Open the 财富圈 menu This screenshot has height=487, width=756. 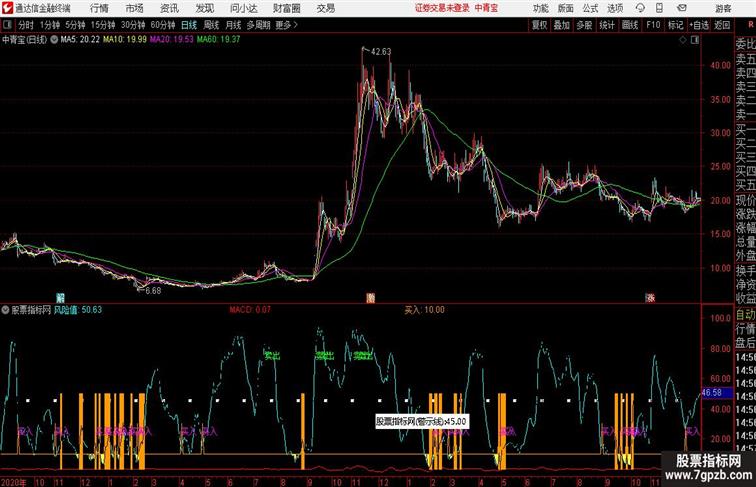click(x=286, y=8)
